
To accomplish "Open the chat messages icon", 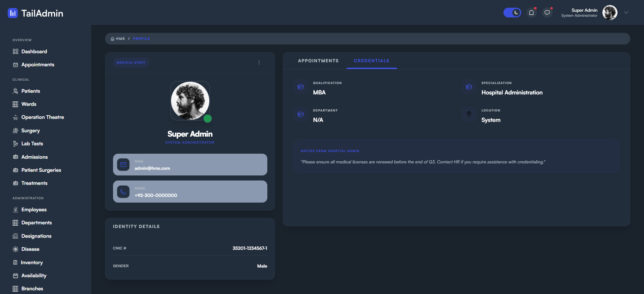I will [547, 13].
